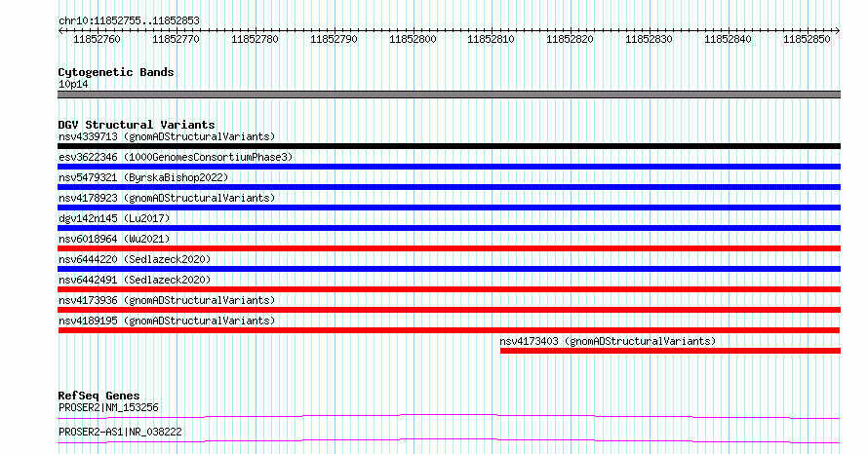Viewport: 868px width, 454px height.
Task: Click the nsv5479321 ByrskaBishop2022 blue bar
Action: 449,187
